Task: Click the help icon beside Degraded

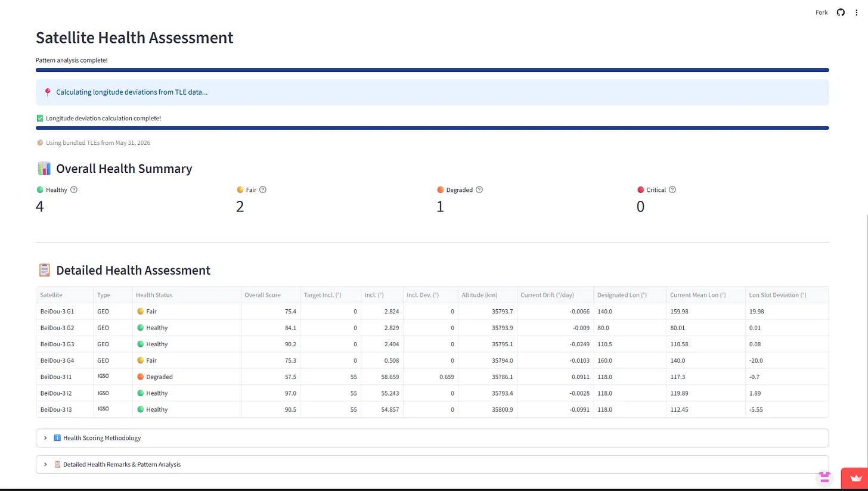Action: (x=479, y=189)
